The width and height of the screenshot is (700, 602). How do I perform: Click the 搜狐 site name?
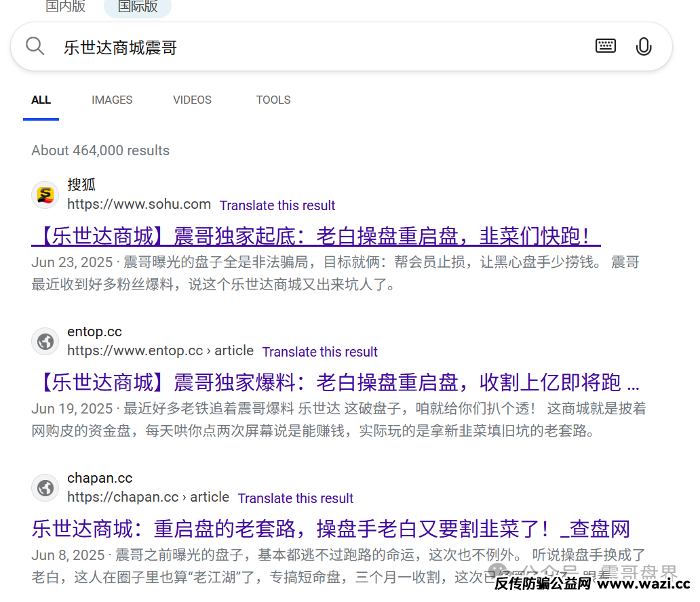tap(81, 185)
